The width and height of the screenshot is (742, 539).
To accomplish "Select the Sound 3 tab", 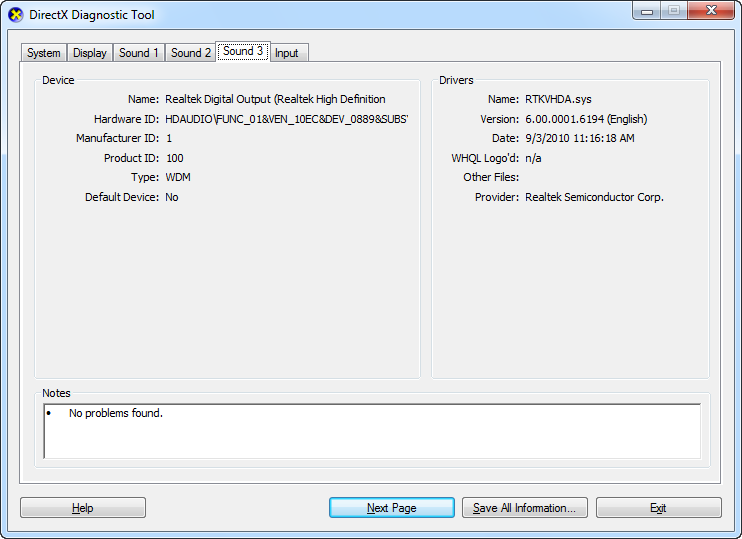I will (x=243, y=51).
